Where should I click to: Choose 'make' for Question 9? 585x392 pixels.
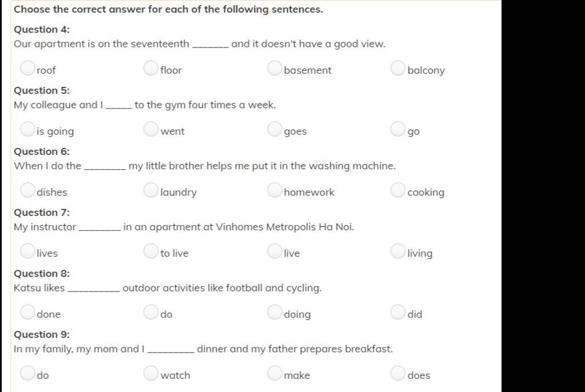tap(274, 373)
